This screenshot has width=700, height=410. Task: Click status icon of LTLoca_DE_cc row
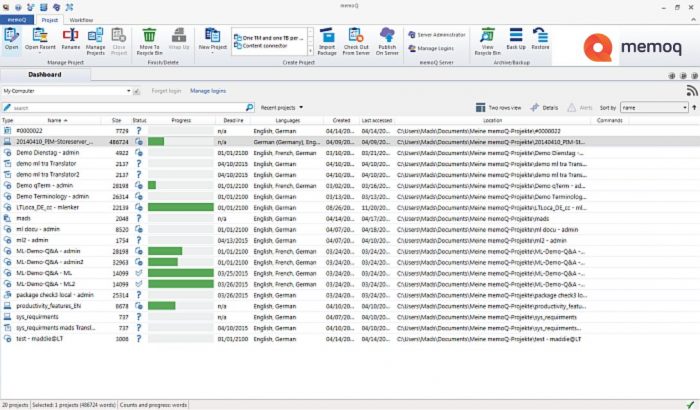(139, 207)
